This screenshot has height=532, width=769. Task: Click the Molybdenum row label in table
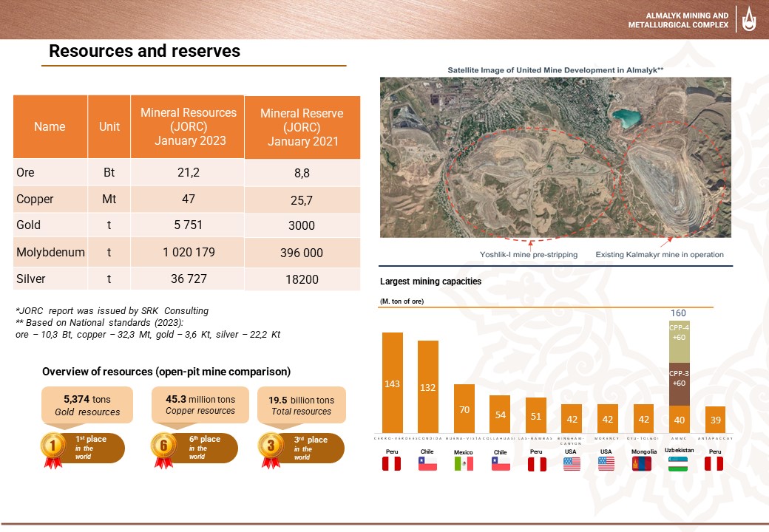(50, 253)
